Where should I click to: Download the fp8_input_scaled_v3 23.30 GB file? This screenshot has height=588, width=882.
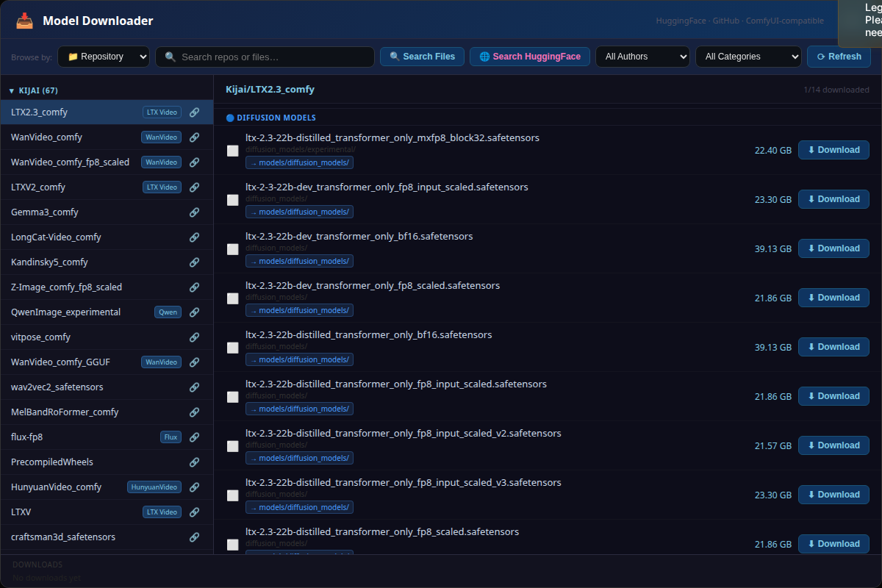point(833,495)
